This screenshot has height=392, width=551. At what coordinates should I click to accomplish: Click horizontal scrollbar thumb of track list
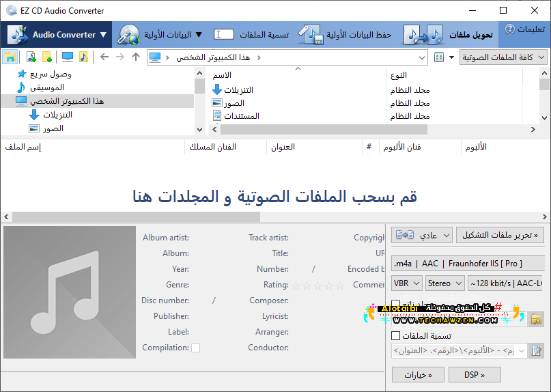[x=137, y=216]
